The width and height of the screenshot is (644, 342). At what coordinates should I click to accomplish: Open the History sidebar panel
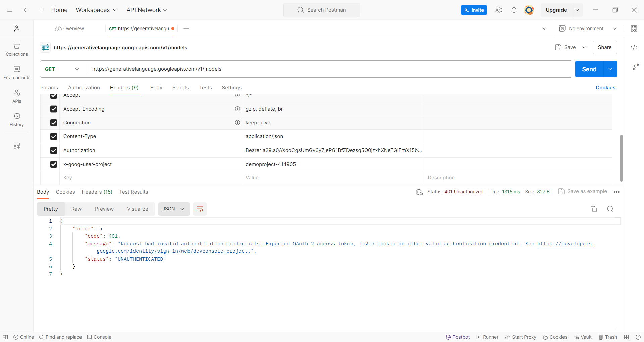(x=17, y=120)
